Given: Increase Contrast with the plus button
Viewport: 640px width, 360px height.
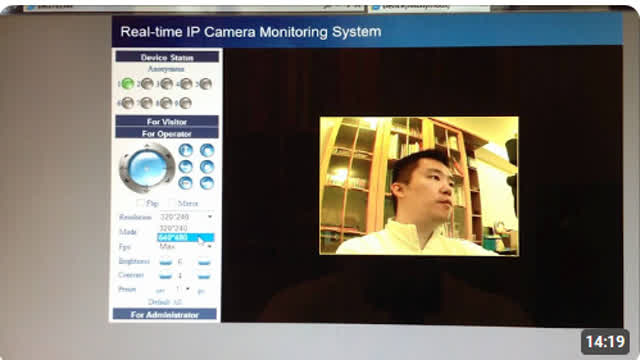Looking at the screenshot, I should point(204,276).
